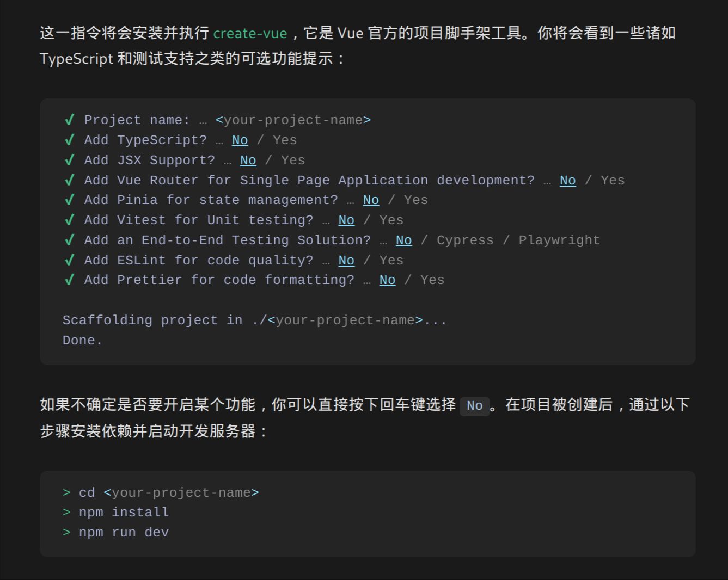
Task: Click the checkmark beside Add Prettier
Action: coord(69,280)
